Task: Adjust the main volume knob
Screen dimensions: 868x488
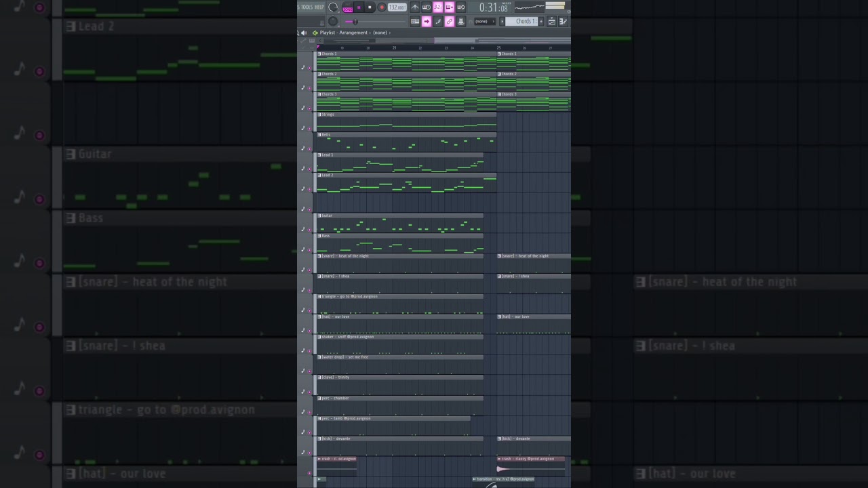Action: pos(333,7)
